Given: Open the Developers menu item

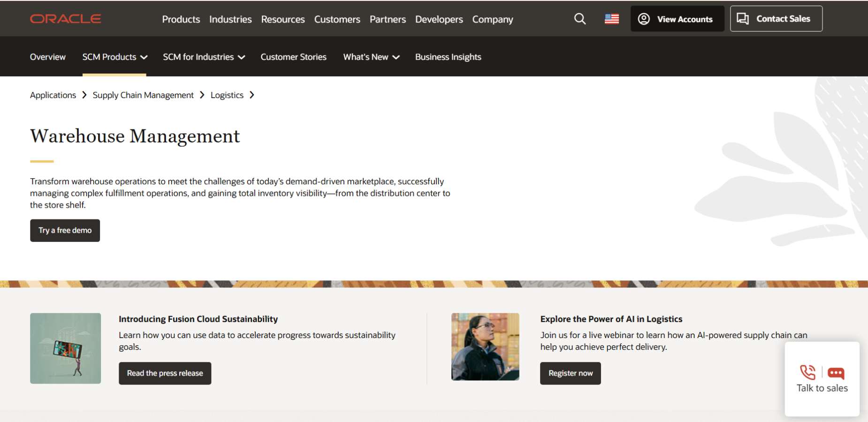Looking at the screenshot, I should (439, 19).
